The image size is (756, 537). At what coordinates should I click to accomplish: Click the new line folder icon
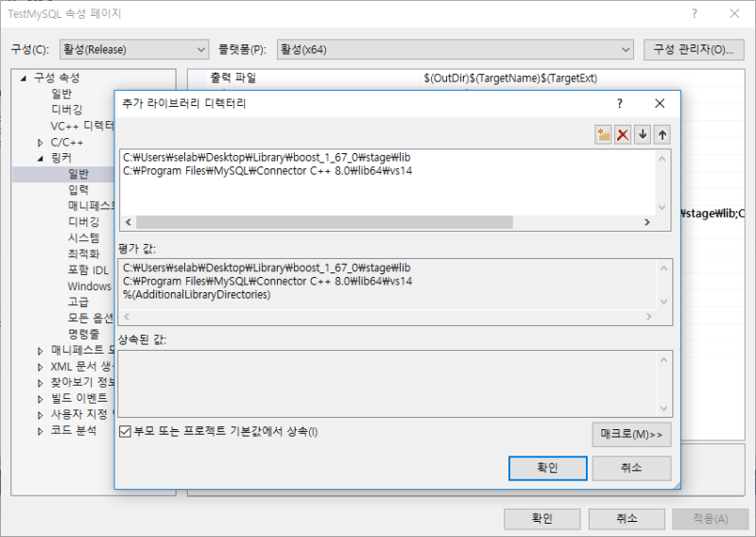tap(603, 134)
